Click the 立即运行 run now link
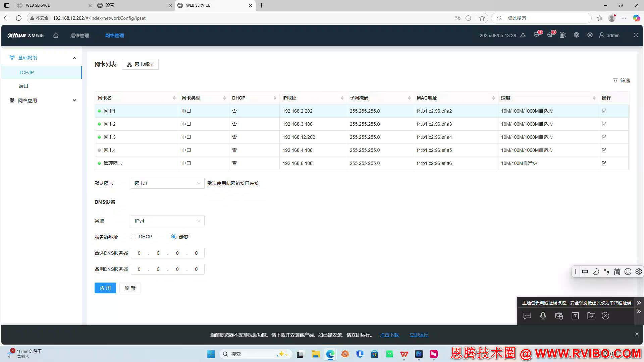Screen dimensions: 644x362 point(419,335)
